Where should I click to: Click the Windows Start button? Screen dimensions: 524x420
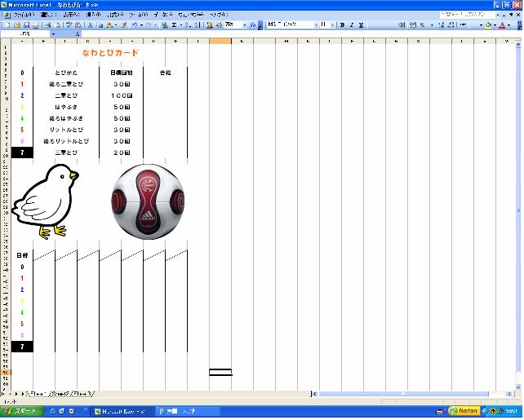point(21,413)
